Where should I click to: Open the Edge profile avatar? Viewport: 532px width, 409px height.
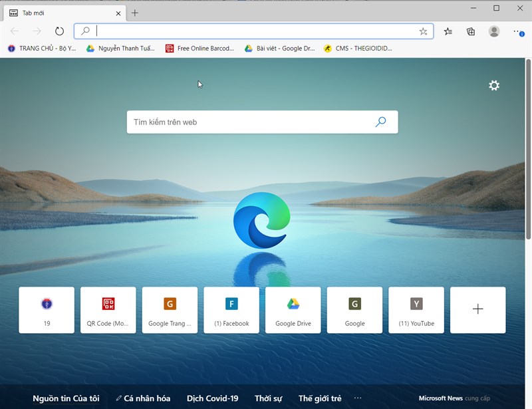(491, 31)
